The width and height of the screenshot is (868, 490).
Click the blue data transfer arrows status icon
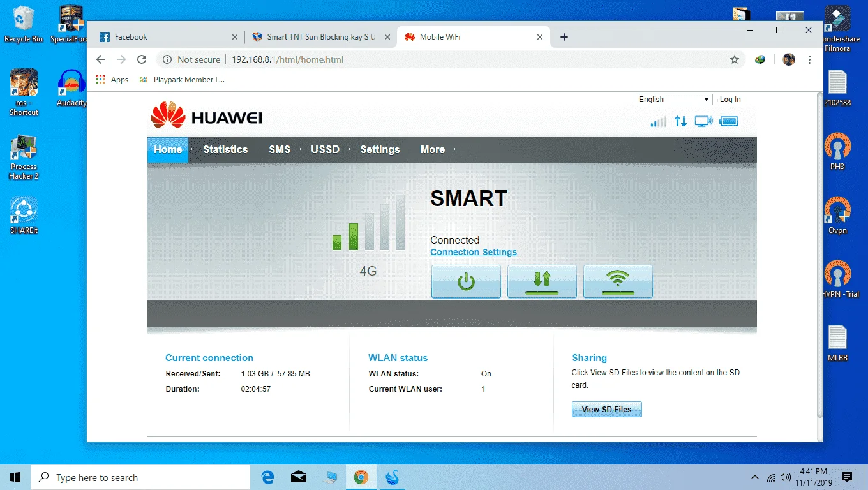point(681,121)
